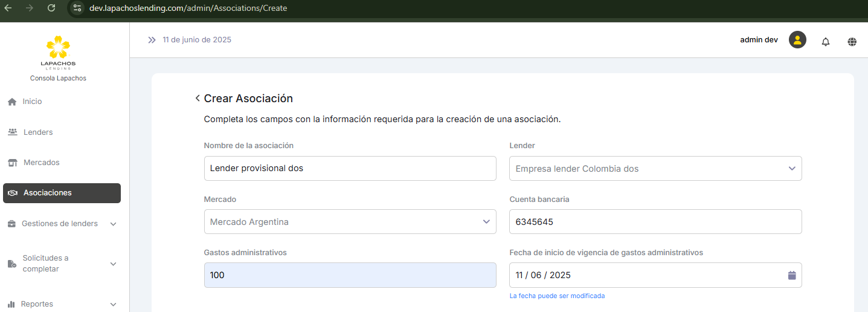The width and height of the screenshot is (868, 312).
Task: Open the calendar date picker icon
Action: 792,275
